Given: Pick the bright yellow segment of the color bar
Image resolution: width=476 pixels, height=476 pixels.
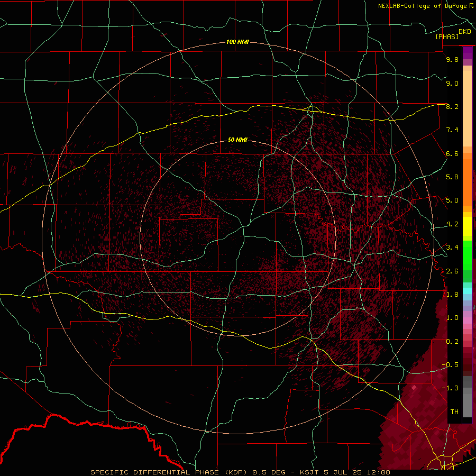Looking at the screenshot, I should 467,226.
